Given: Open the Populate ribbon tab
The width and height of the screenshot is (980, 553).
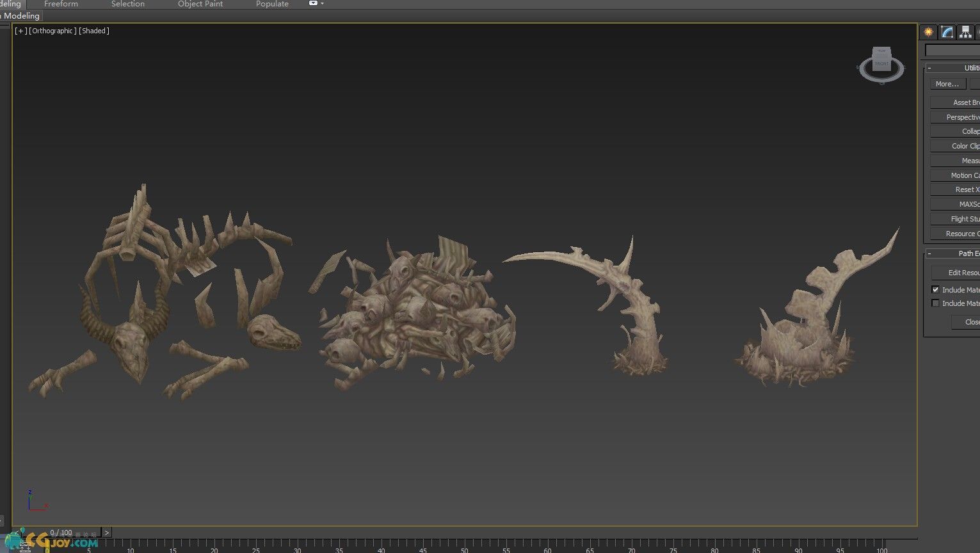Looking at the screenshot, I should coord(272,4).
